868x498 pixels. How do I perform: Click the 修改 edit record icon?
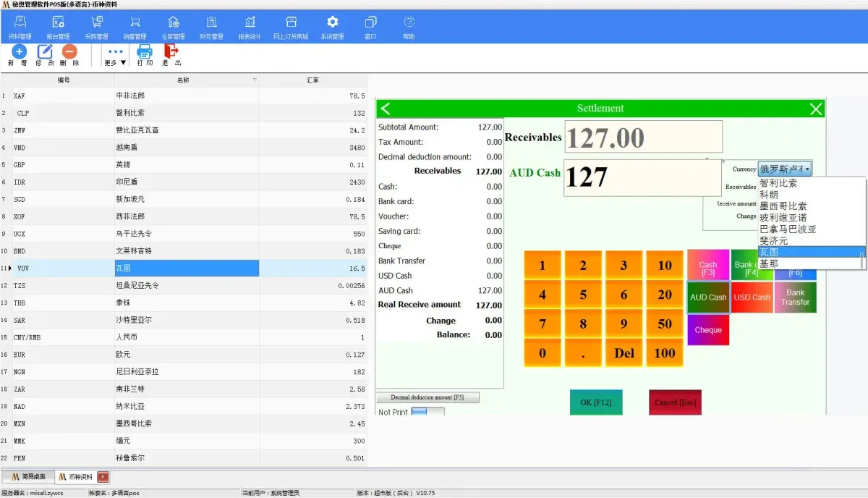pyautogui.click(x=45, y=51)
